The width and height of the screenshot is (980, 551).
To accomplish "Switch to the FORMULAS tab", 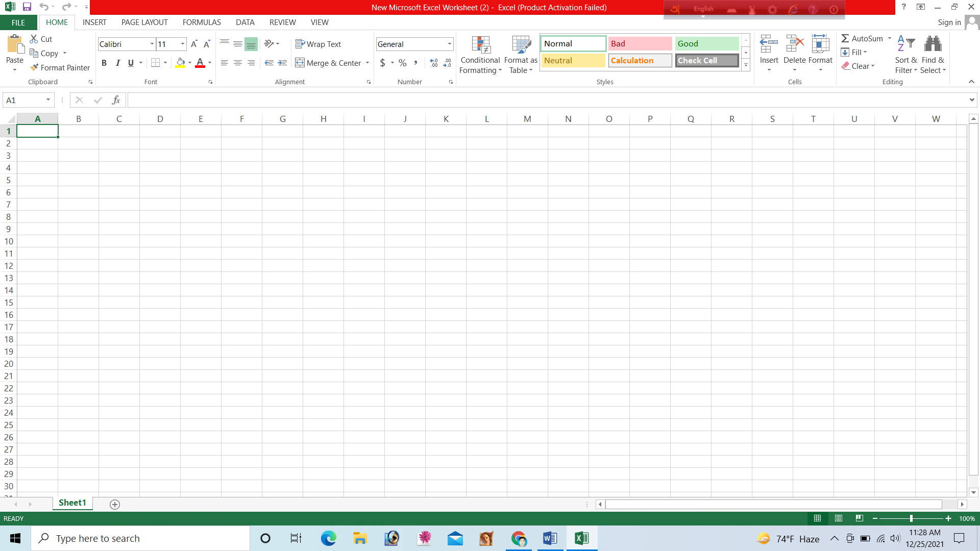I will pyautogui.click(x=202, y=22).
